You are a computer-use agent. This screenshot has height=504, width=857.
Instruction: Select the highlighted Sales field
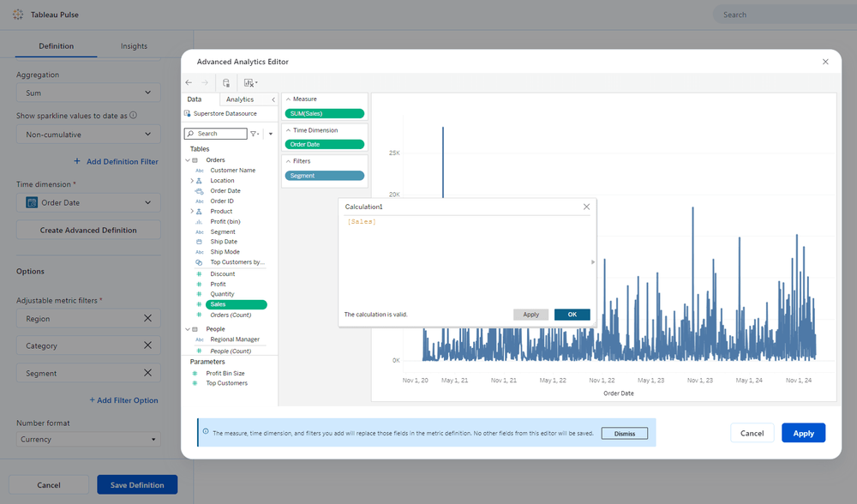tap(237, 304)
